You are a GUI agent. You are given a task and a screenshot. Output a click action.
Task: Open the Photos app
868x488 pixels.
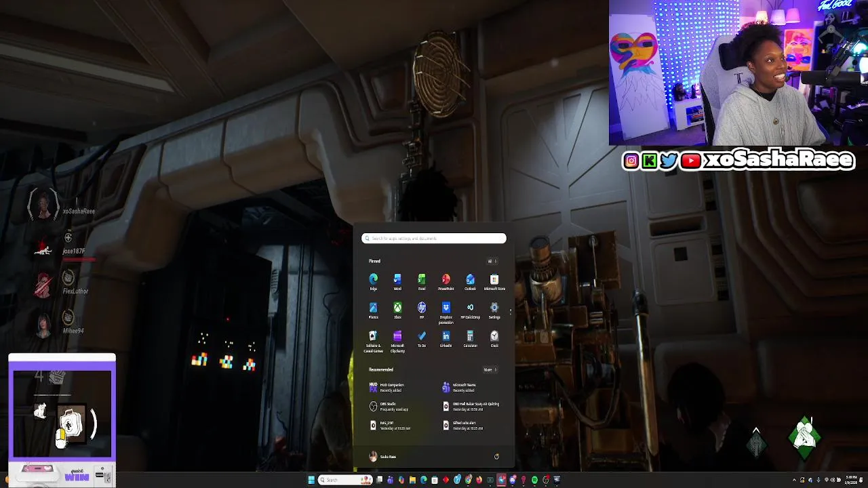(373, 310)
